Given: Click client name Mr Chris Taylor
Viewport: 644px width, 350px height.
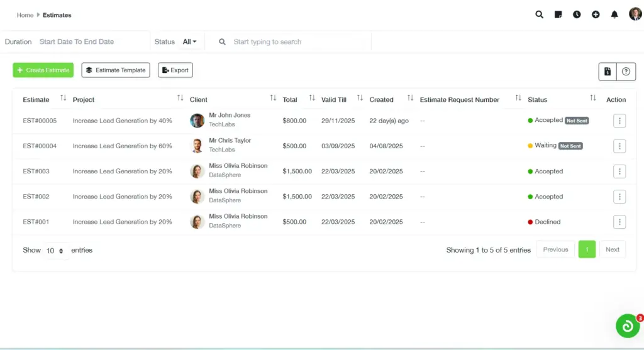Looking at the screenshot, I should pos(230,140).
